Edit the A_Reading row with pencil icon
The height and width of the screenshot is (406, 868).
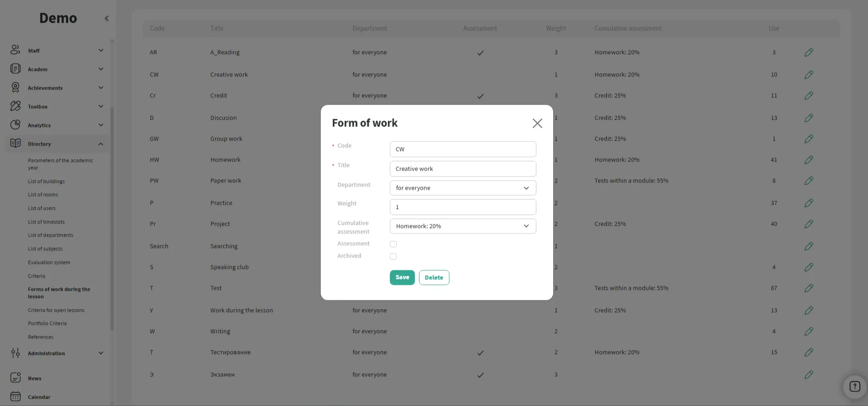pyautogui.click(x=808, y=52)
